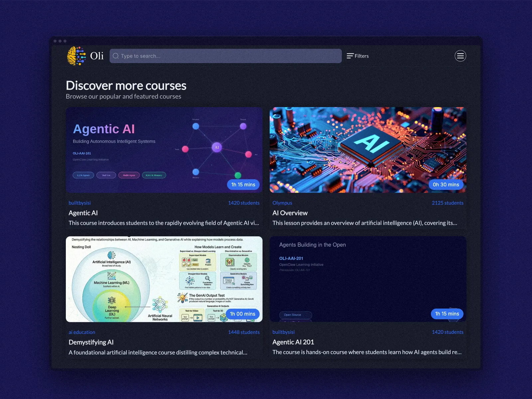
Task: Open the Agents Building in the Open thumbnail
Action: click(368, 279)
